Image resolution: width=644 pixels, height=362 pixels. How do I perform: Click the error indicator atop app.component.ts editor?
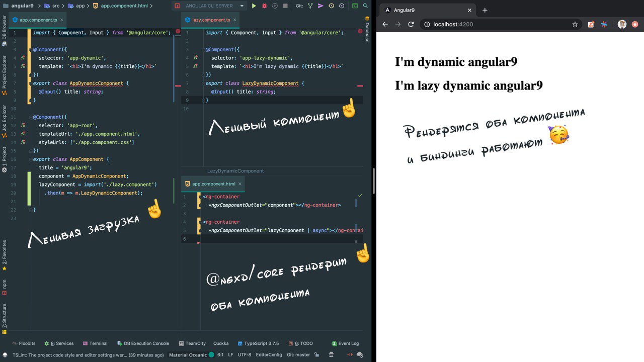[x=178, y=31]
